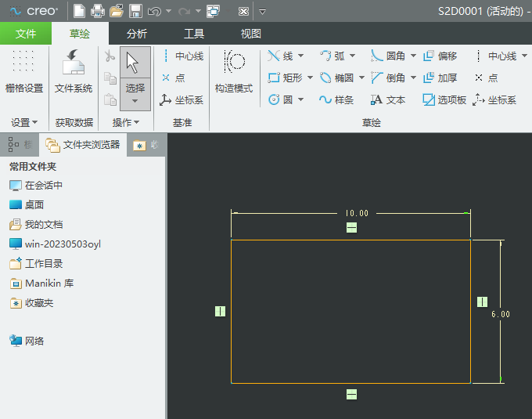The width and height of the screenshot is (532, 419).
Task: Open the 文件 menu tab
Action: pyautogui.click(x=26, y=34)
